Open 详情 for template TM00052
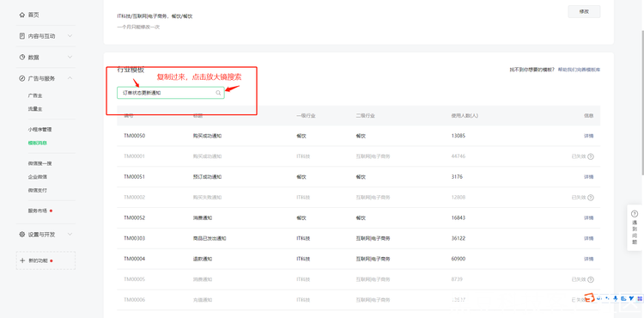 click(x=588, y=218)
